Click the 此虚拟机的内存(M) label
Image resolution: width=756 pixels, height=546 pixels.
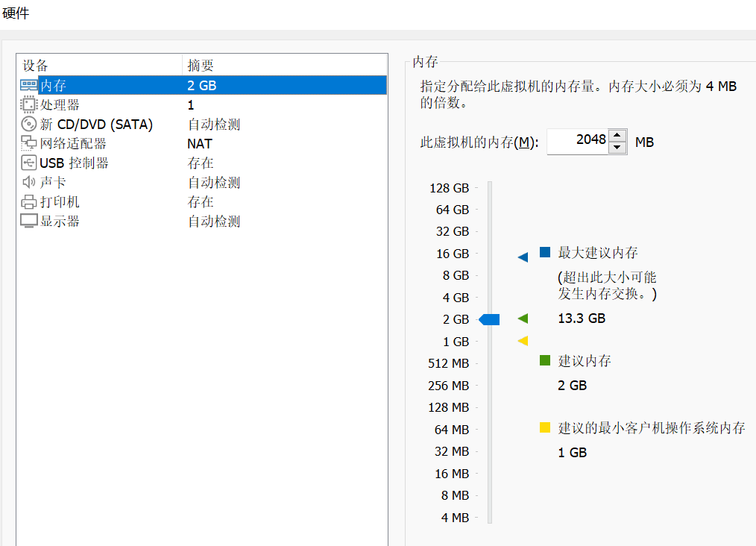[479, 142]
